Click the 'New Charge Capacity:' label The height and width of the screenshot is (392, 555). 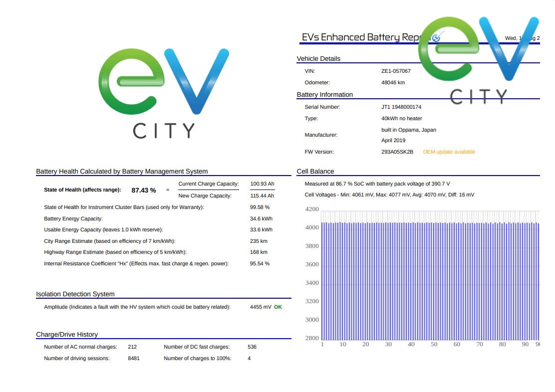(x=205, y=196)
